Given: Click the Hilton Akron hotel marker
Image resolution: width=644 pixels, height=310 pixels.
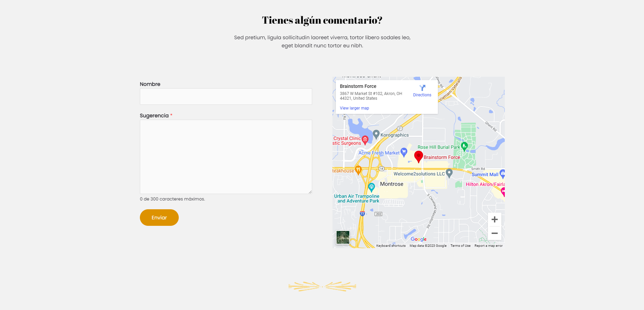Looking at the screenshot, I should tap(503, 192).
